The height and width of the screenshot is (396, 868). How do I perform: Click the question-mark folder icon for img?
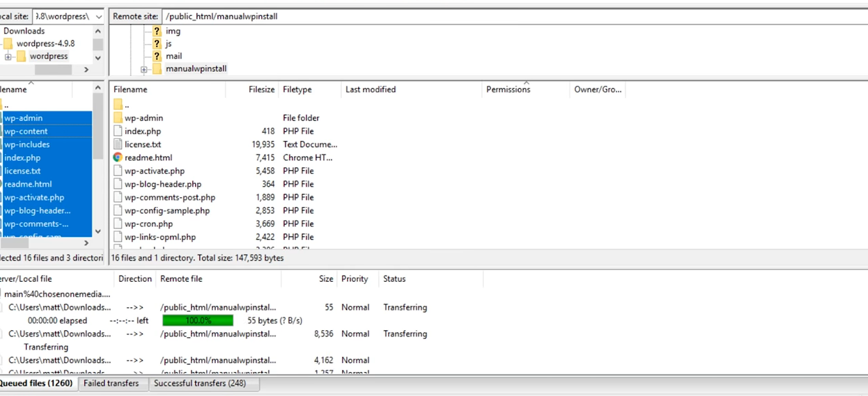[157, 31]
